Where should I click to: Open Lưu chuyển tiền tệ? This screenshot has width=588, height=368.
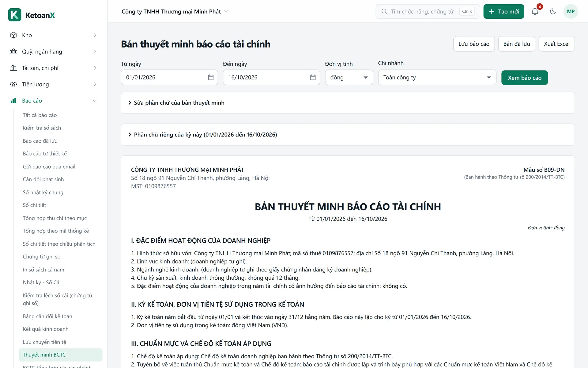click(44, 342)
